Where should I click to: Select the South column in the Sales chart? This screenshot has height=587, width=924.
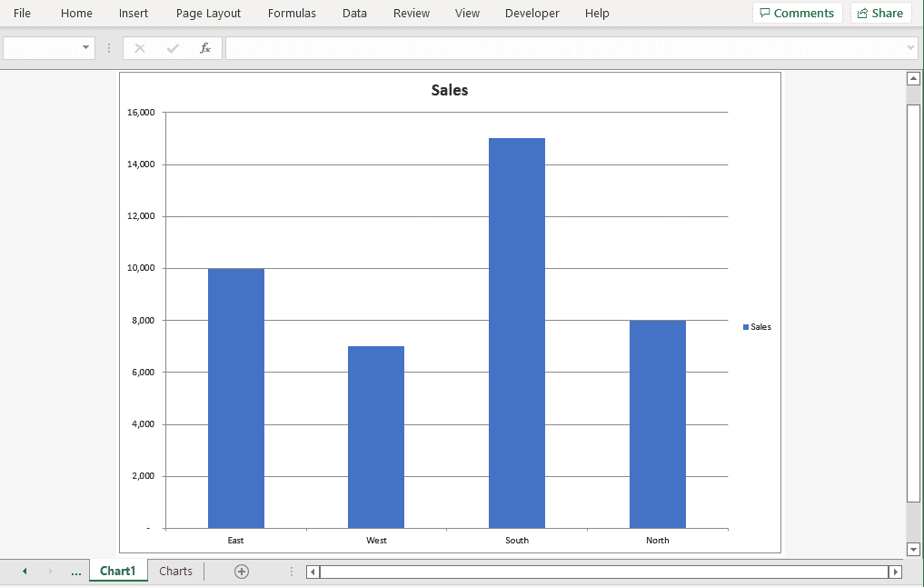(517, 327)
